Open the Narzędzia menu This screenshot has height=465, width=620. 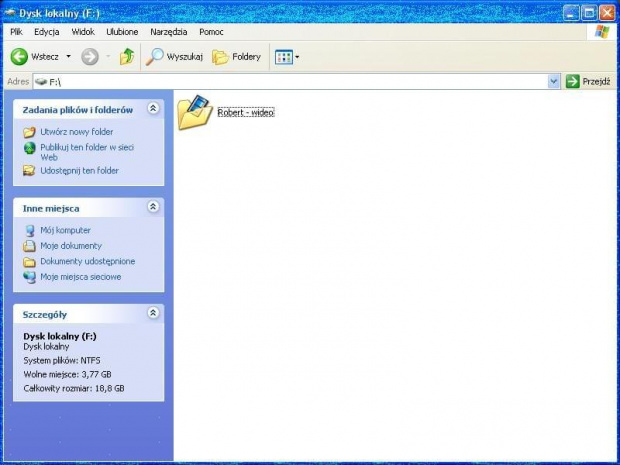(x=169, y=32)
